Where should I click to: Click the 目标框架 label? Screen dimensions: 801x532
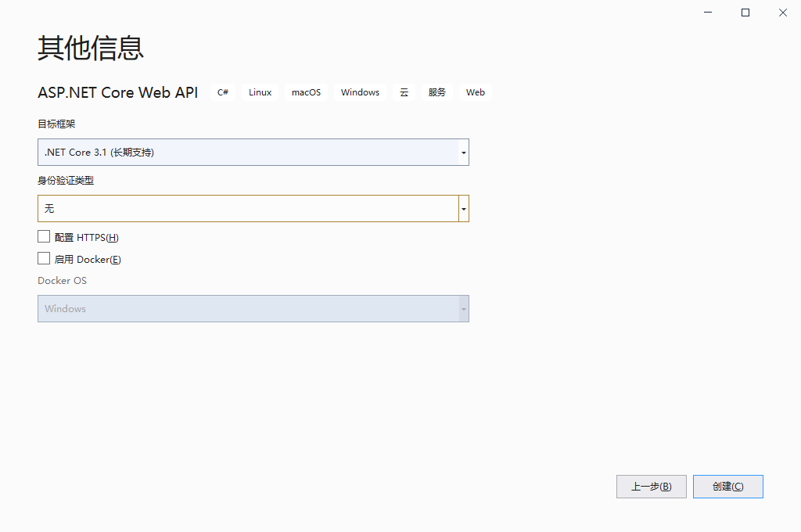click(56, 124)
